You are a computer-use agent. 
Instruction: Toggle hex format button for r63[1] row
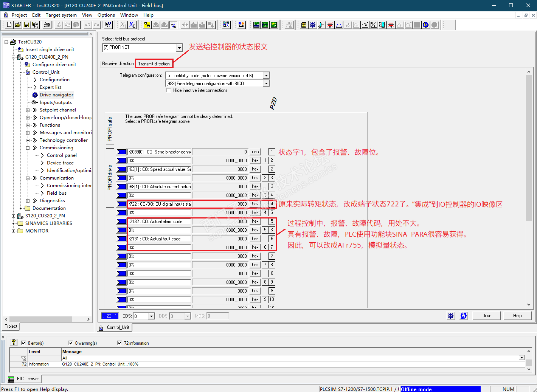(255, 169)
